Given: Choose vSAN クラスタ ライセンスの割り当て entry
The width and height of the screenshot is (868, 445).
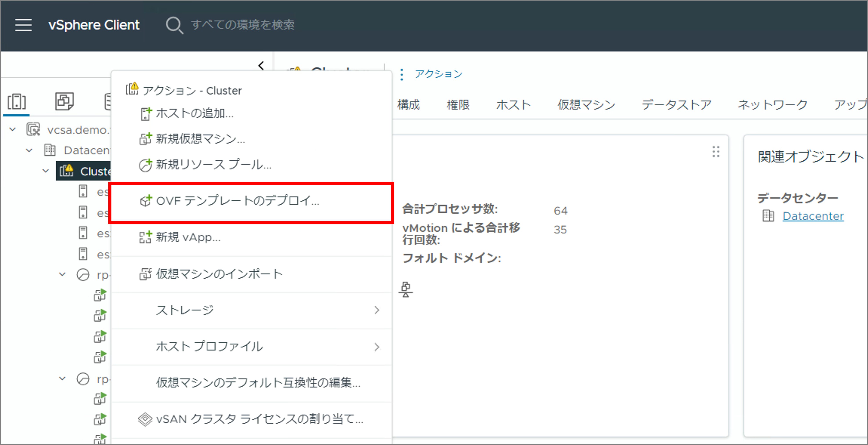Looking at the screenshot, I should coord(251,419).
